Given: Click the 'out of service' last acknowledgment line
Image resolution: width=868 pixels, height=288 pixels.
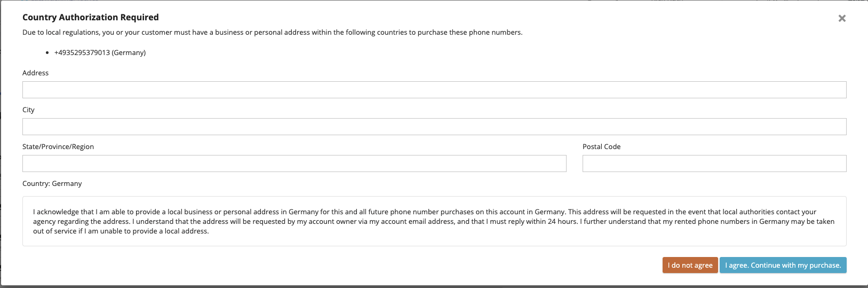Looking at the screenshot, I should click(x=121, y=231).
